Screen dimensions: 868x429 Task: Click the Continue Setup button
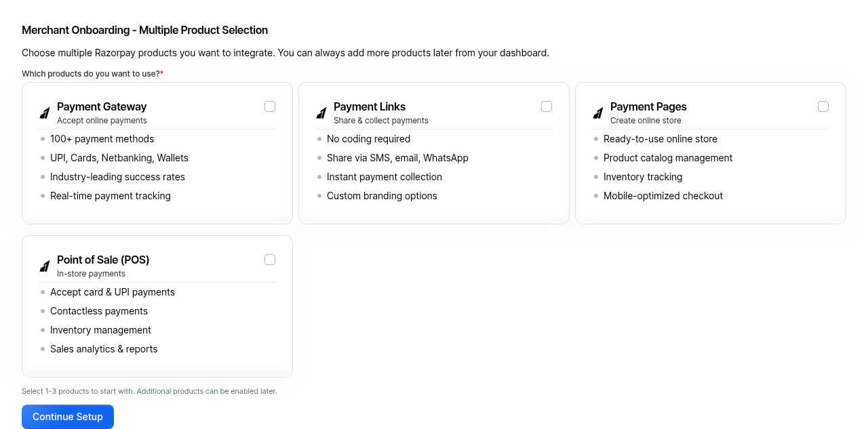click(x=68, y=417)
